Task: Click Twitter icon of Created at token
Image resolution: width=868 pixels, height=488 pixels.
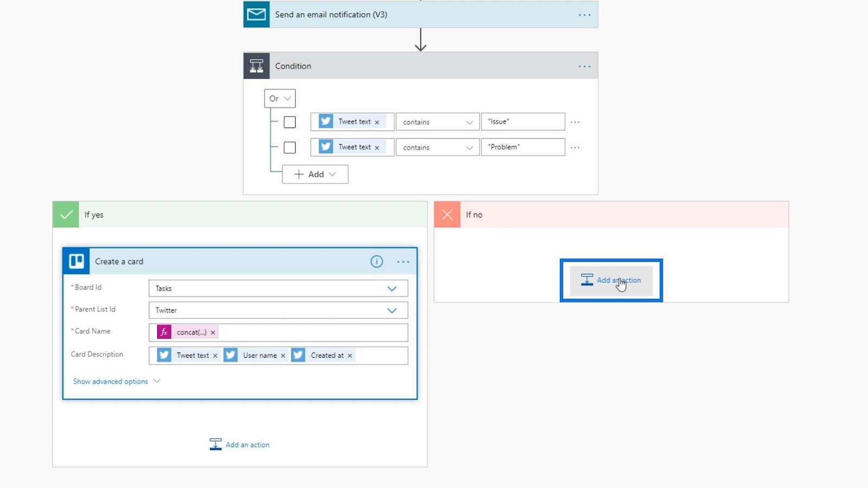Action: tap(298, 355)
